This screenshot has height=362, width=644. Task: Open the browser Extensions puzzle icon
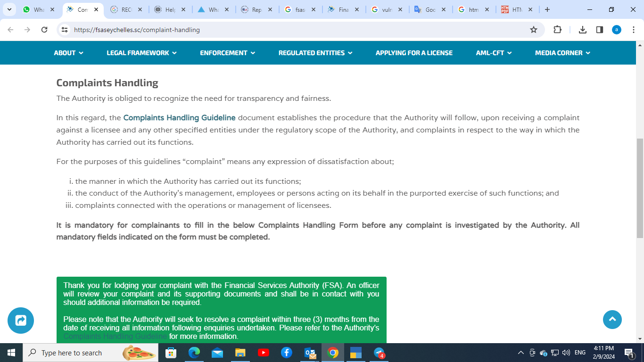pos(557,30)
